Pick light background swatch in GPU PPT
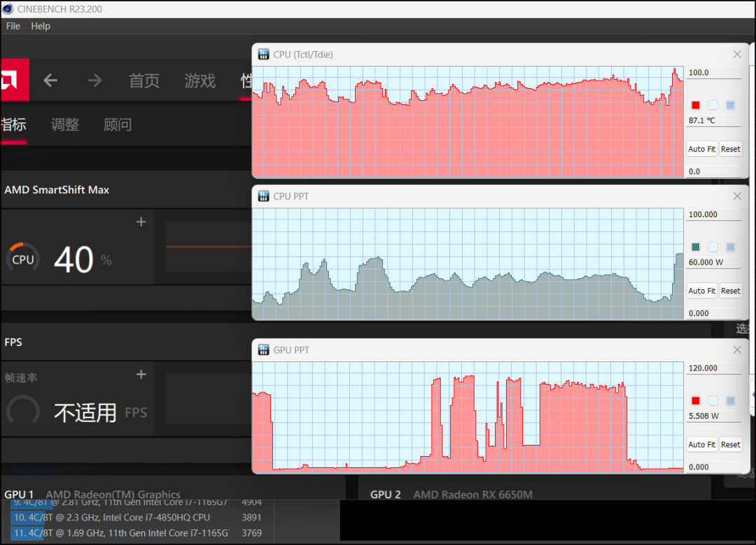Image resolution: width=756 pixels, height=545 pixels. pyautogui.click(x=713, y=400)
